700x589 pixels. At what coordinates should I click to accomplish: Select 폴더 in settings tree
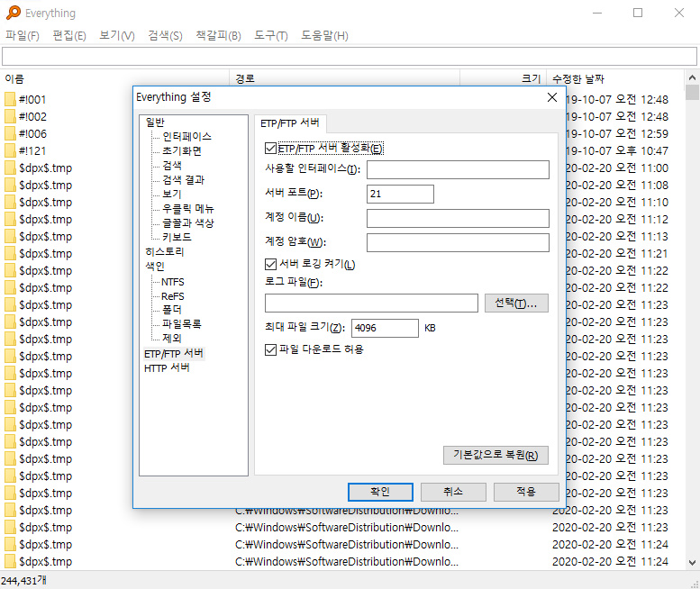click(x=172, y=309)
